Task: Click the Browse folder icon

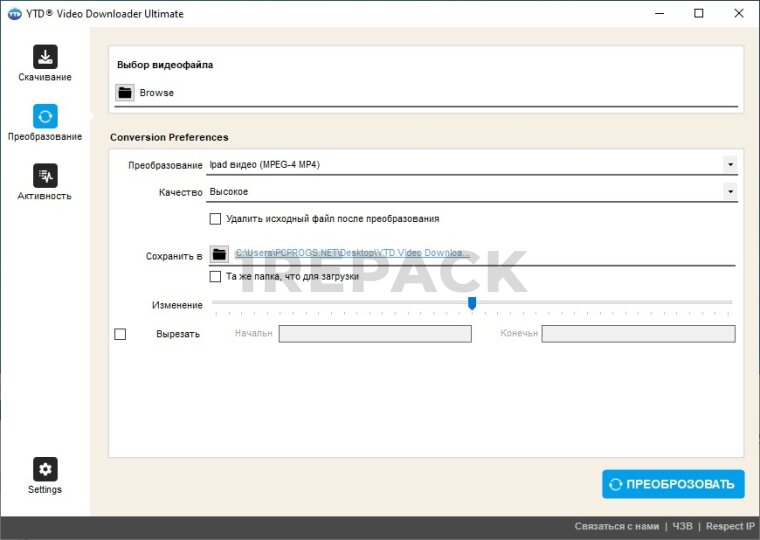Action: [125, 92]
